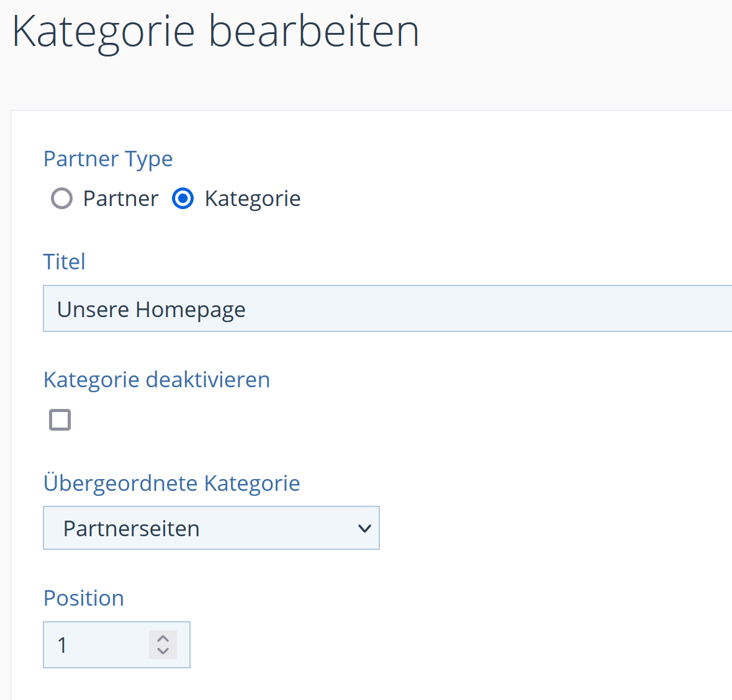732x700 pixels.
Task: Click the Kategorie option label text
Action: pos(253,199)
